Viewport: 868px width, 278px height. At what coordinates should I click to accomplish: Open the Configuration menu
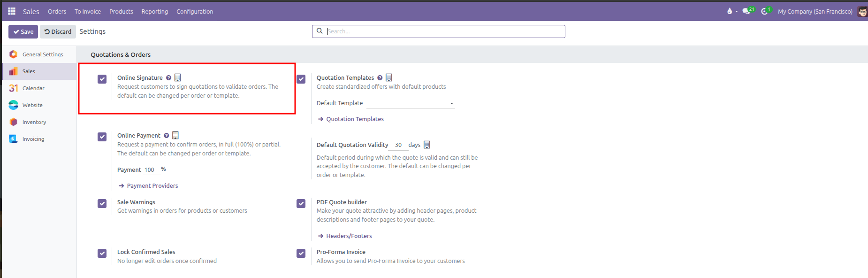pos(195,11)
